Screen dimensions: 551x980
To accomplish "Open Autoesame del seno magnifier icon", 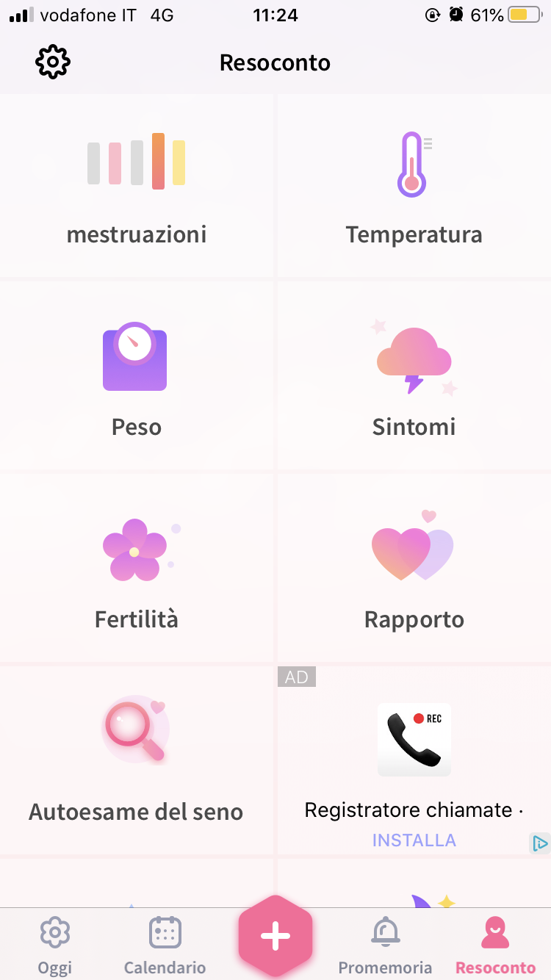I will pos(135,730).
